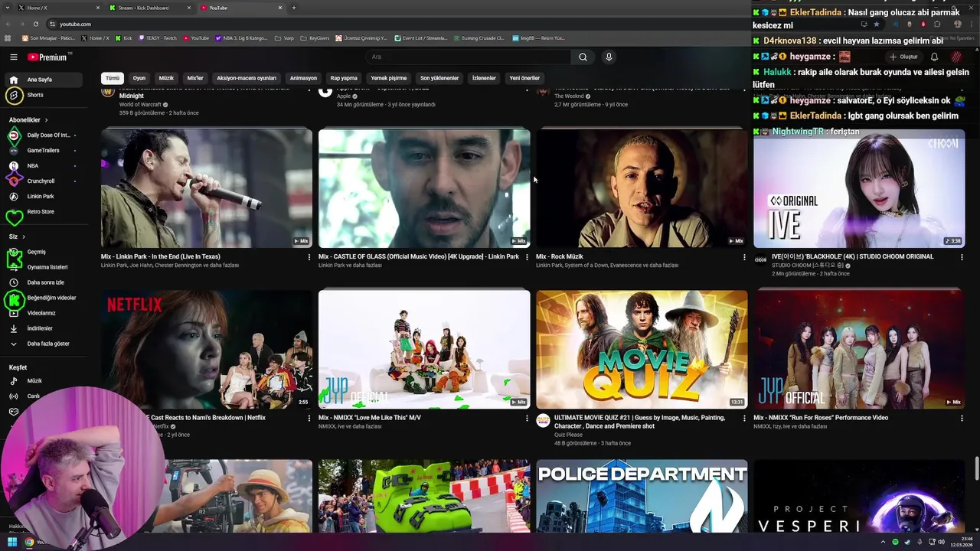The width and height of the screenshot is (980, 551).
Task: Open the Crunchyroll subscription
Action: tap(42, 181)
